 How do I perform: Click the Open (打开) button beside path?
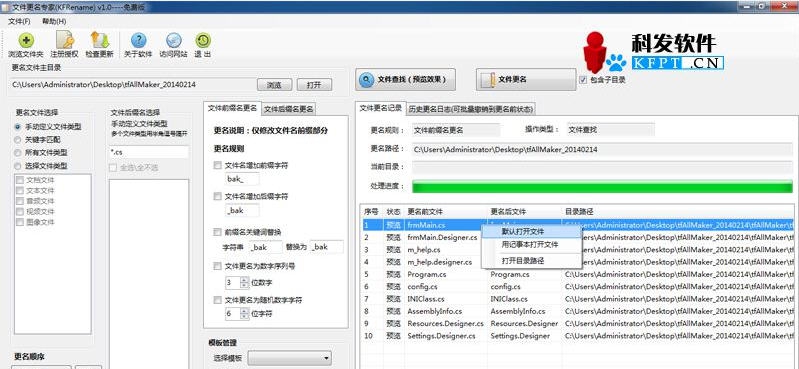[314, 85]
